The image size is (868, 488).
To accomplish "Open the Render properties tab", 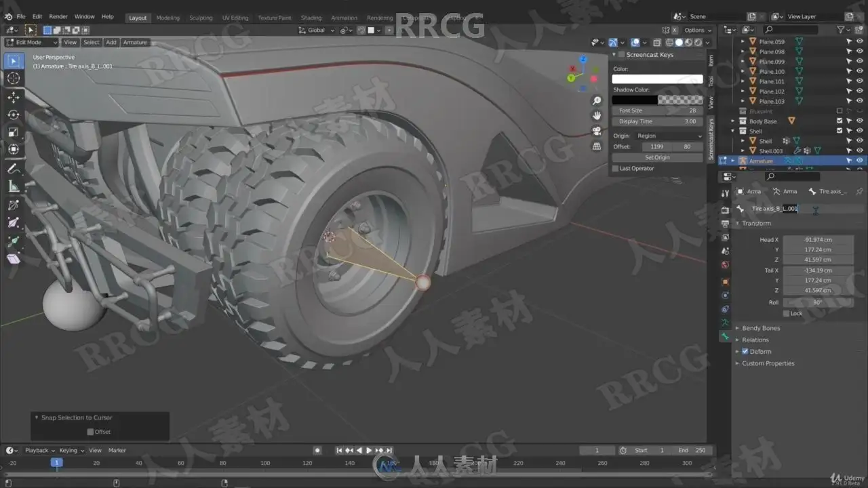I will (x=725, y=211).
